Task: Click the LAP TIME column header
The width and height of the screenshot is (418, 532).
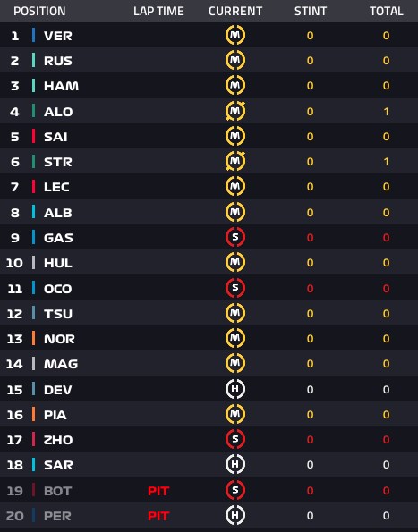Action: coord(158,12)
